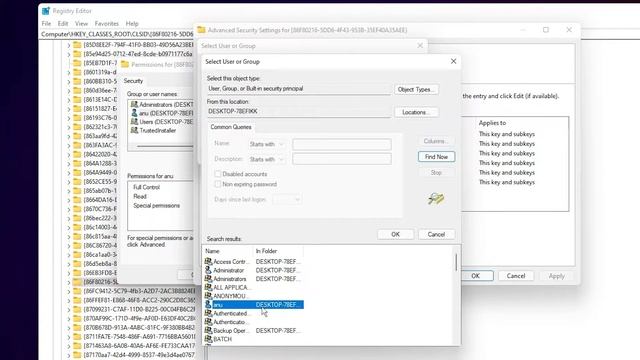The height and width of the screenshot is (360, 640).
Task: Click OK in Advanced Security Settings
Action: (x=476, y=276)
